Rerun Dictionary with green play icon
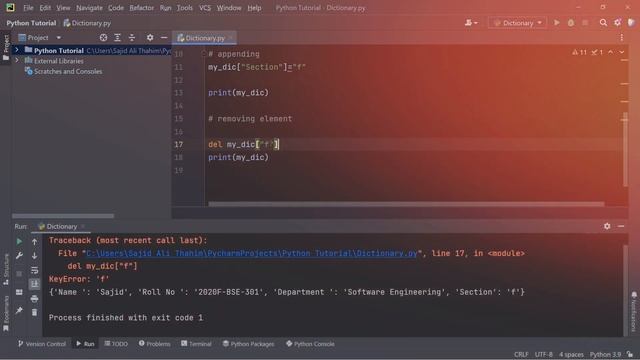This screenshot has width=640, height=360. click(x=19, y=241)
